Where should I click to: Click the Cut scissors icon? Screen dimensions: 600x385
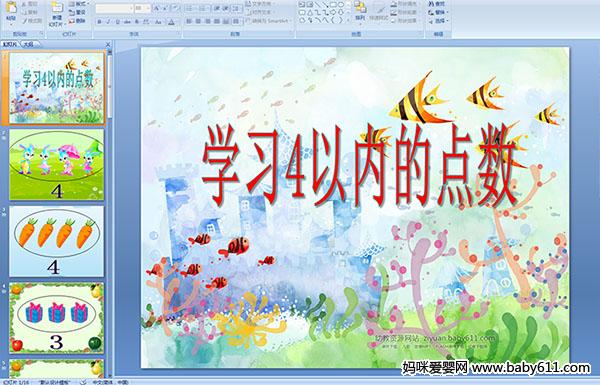coord(24,4)
